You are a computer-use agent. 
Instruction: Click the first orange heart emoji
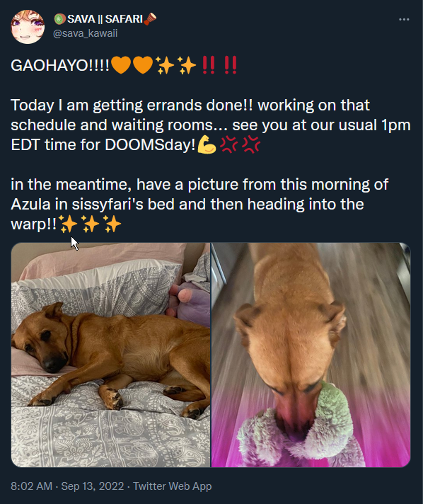121,65
